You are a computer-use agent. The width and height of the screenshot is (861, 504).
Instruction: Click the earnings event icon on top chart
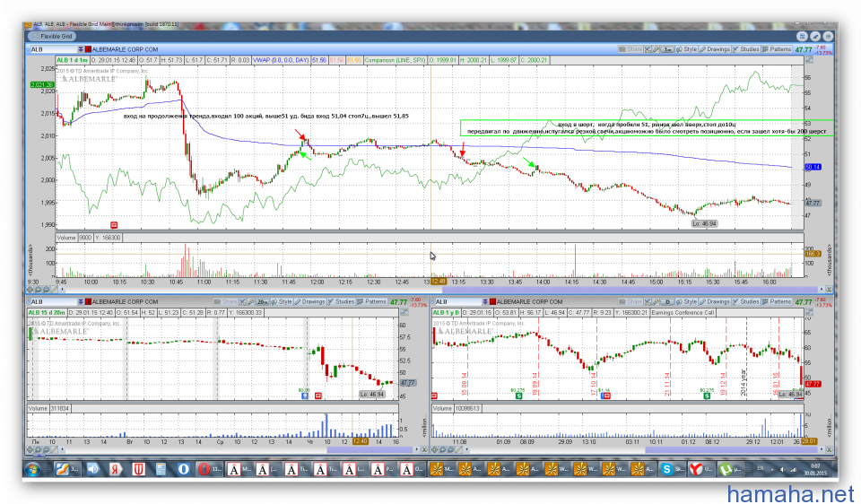click(114, 225)
